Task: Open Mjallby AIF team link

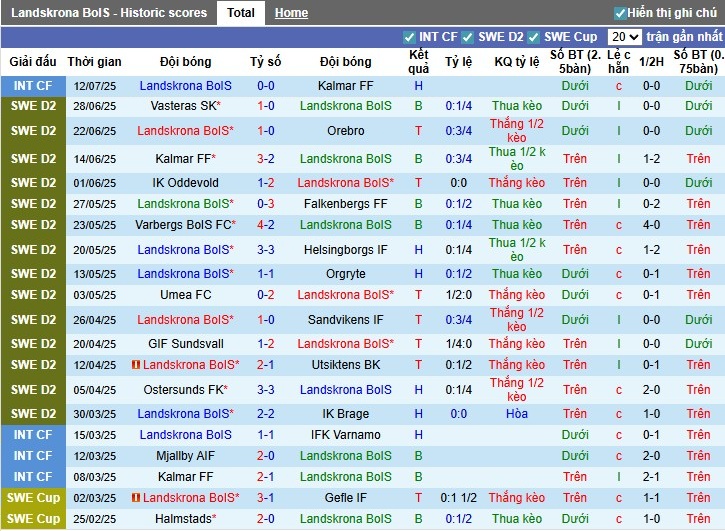Action: (x=185, y=456)
